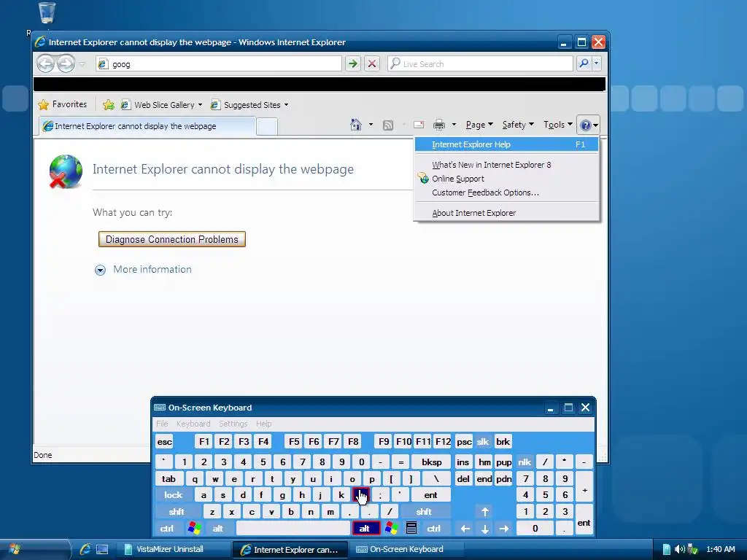Click Add to Favorites Bar star icon
Viewport: 747px width, 560px height.
(109, 105)
